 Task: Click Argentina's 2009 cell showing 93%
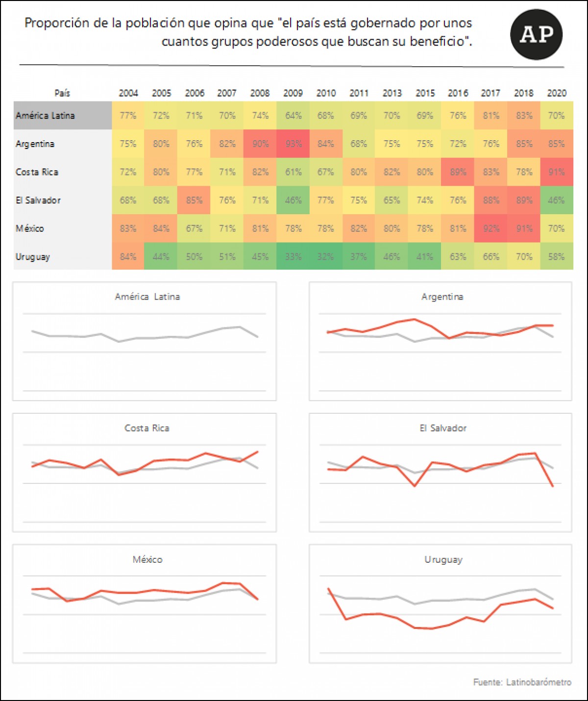click(x=293, y=144)
